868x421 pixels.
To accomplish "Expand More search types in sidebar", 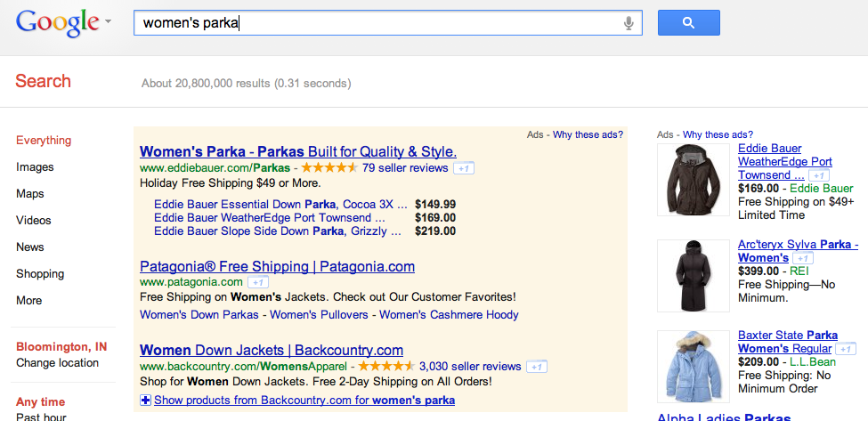I will [x=28, y=301].
